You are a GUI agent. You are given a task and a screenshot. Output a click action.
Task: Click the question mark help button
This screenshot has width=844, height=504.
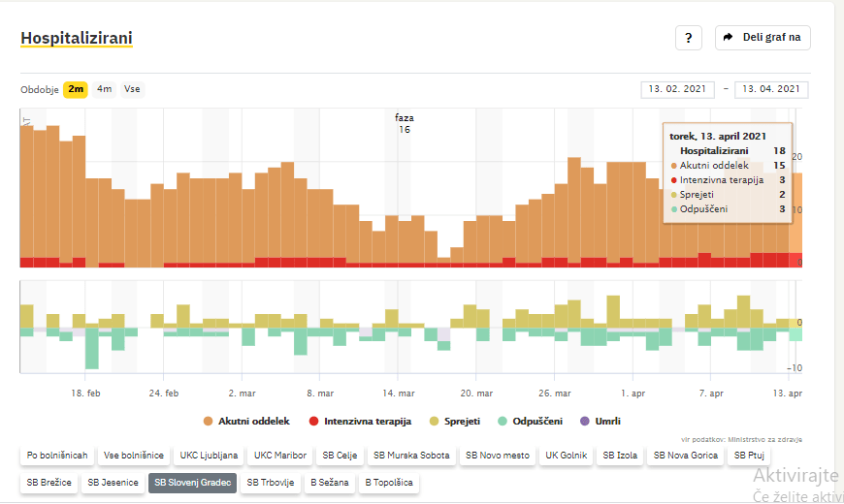point(688,38)
